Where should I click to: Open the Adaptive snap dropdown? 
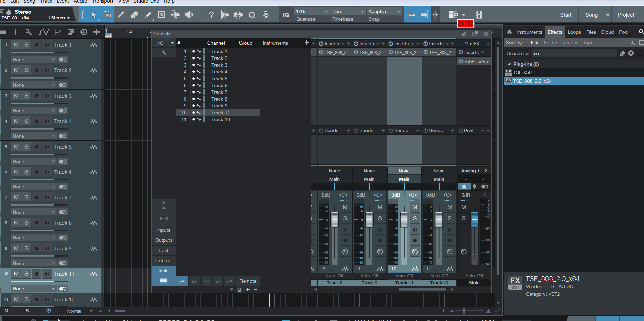click(x=384, y=11)
